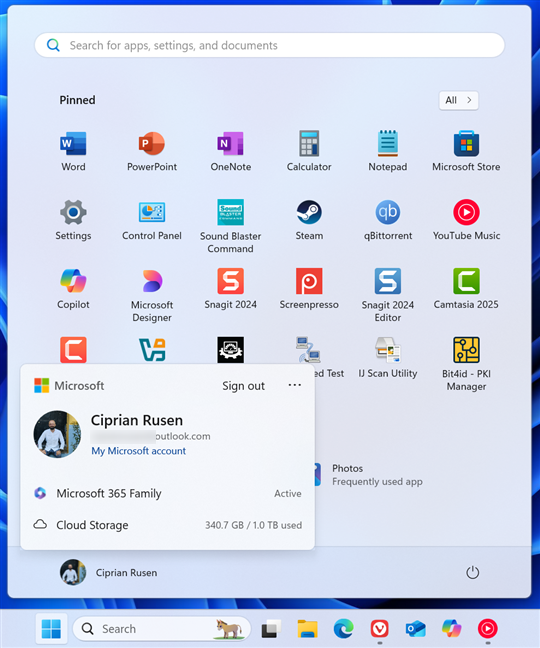The width and height of the screenshot is (540, 648).
Task: Open the My Microsoft account link
Action: [138, 451]
